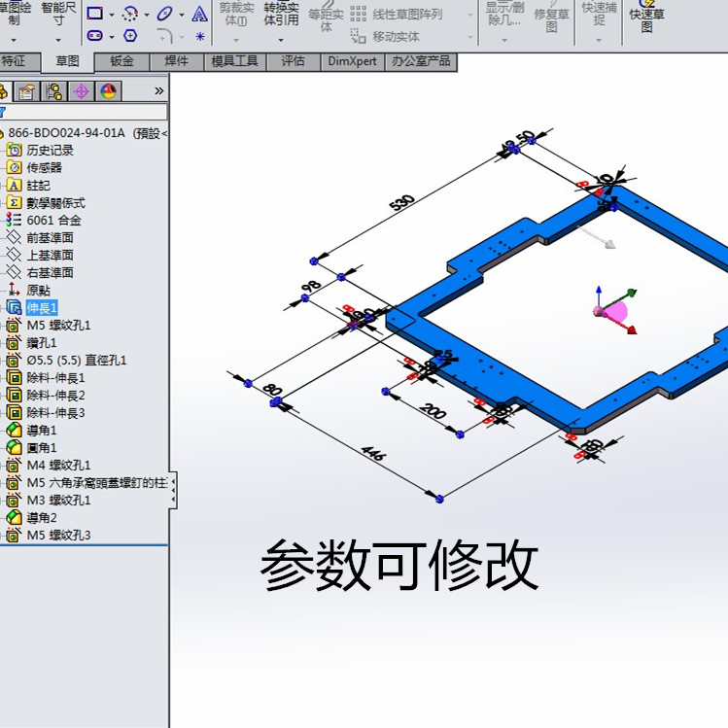Open the ConfigurationManager panel icon
Image resolution: width=728 pixels, height=728 pixels.
tap(53, 91)
